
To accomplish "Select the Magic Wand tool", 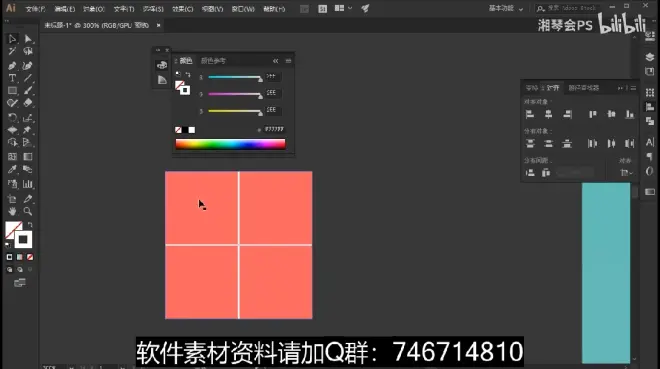I will click(x=12, y=51).
